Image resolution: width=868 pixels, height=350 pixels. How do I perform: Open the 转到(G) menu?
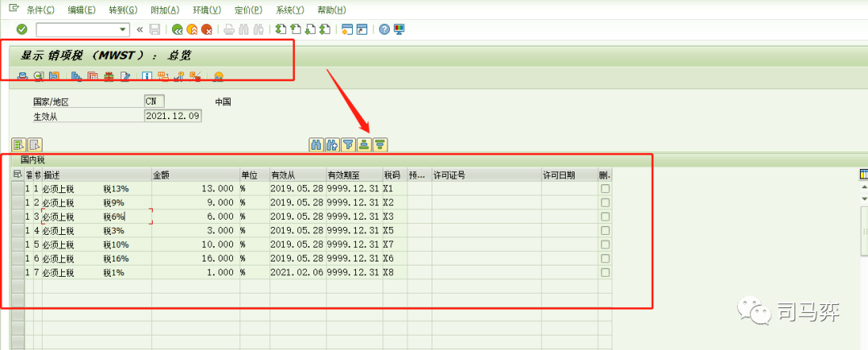123,10
